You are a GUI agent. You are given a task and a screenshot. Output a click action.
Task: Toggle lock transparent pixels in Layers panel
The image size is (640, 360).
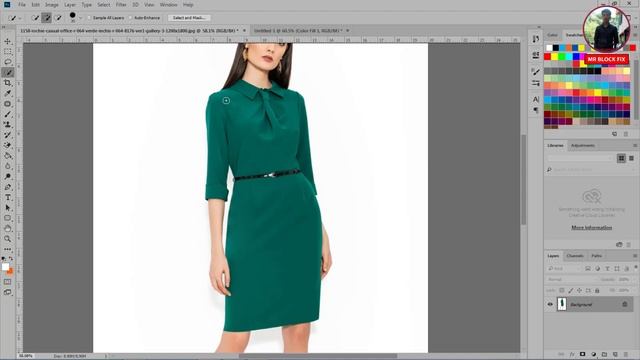pos(562,291)
